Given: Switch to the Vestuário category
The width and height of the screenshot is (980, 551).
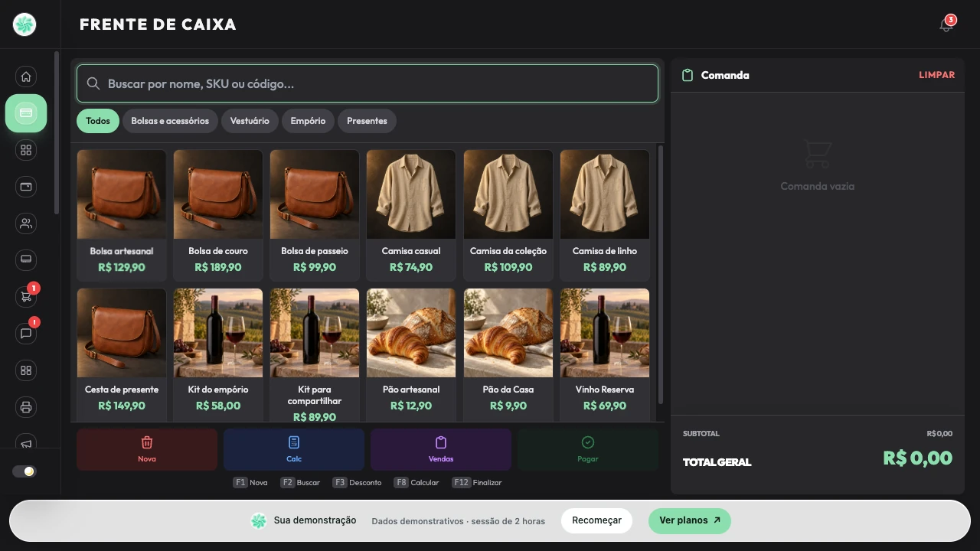Looking at the screenshot, I should click(x=250, y=121).
